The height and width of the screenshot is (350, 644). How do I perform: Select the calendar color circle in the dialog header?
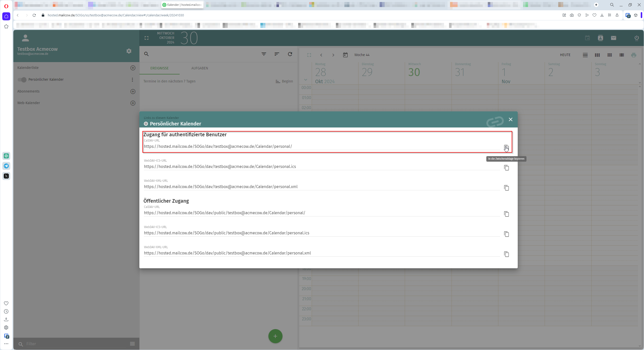146,123
